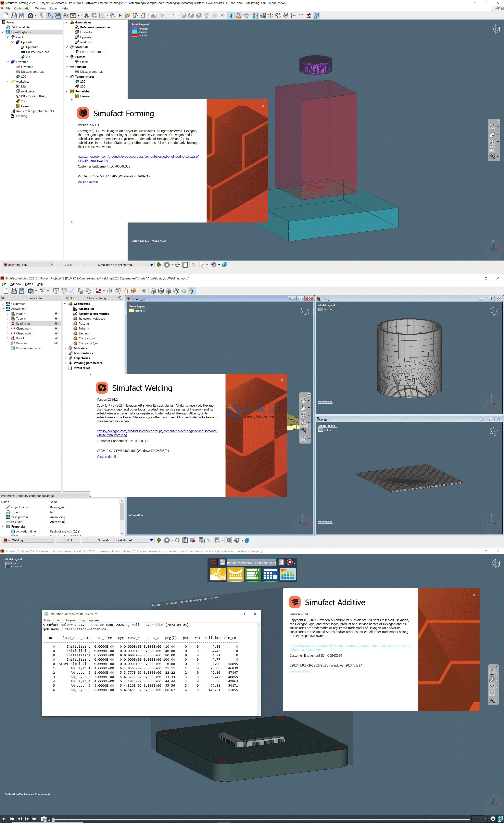Viewport: 504px width, 823px height.
Task: Click the home view icon in Forming view panel
Action: pos(492,127)
